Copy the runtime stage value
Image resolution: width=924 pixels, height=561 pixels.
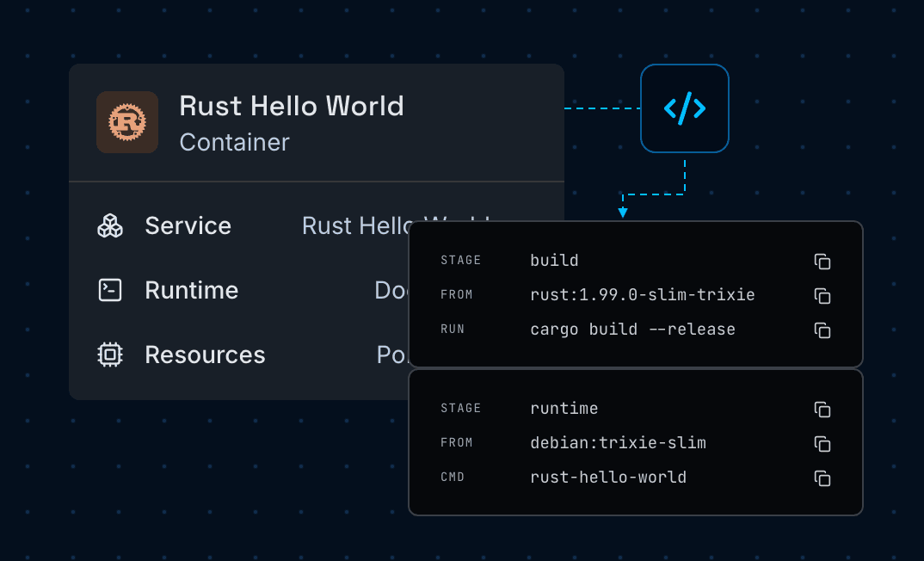(x=822, y=409)
